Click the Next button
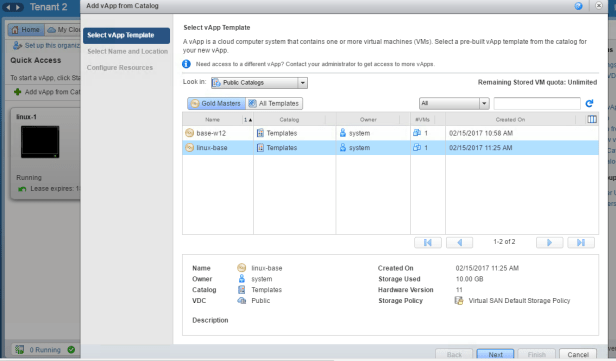Screen dimensions: 616x361 pos(495,354)
